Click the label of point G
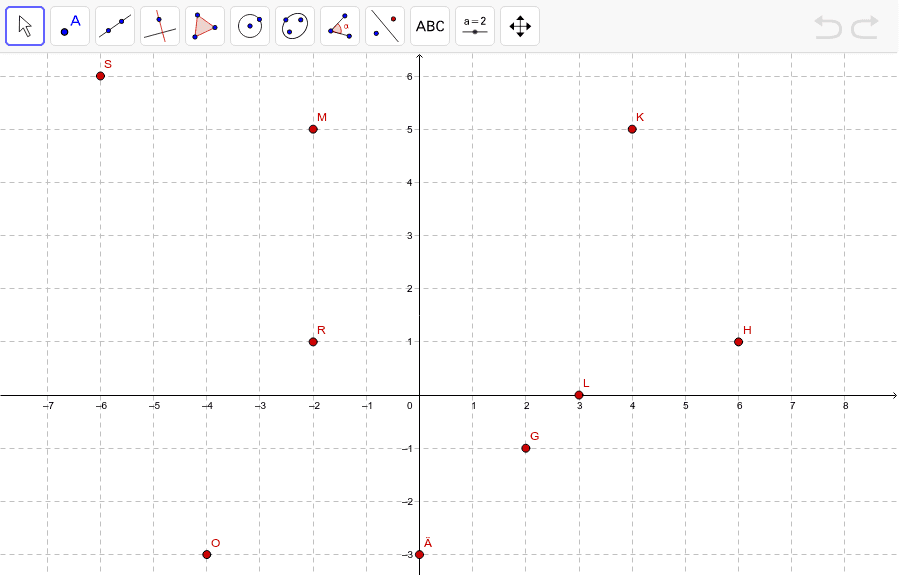This screenshot has height=577, width=899. tap(534, 436)
